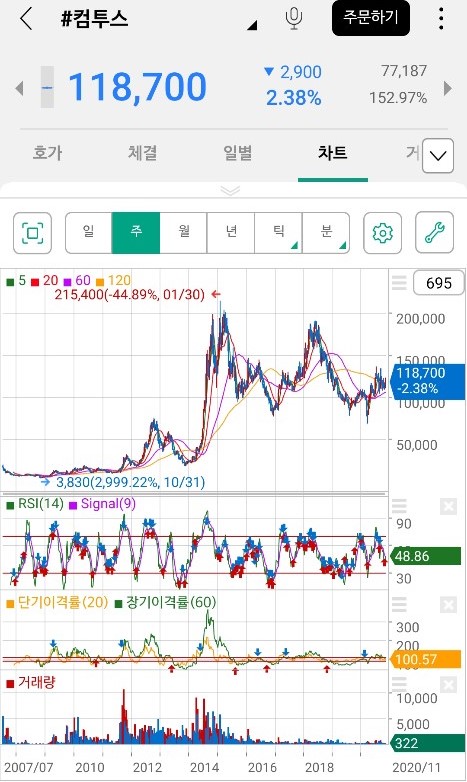Image resolution: width=467 pixels, height=782 pixels.
Task: Open the 틱 tick interval dropdown
Action: [278, 233]
